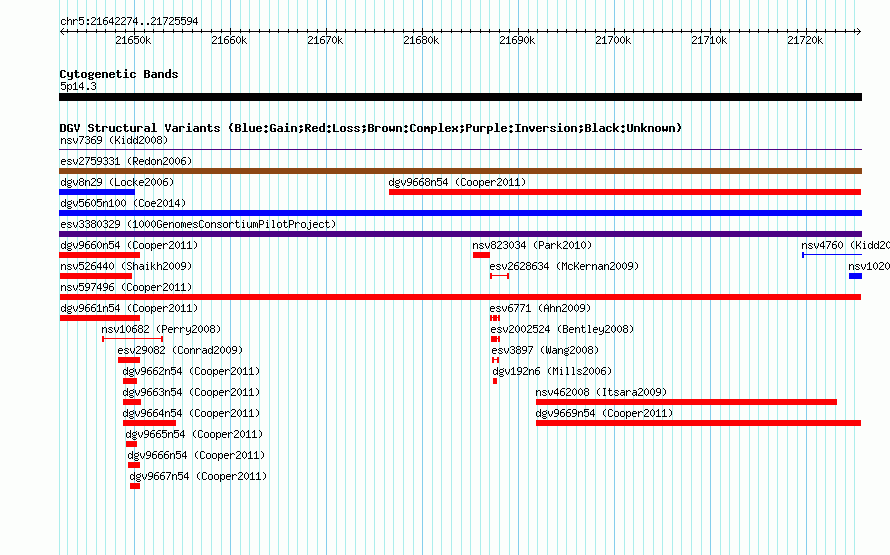The width and height of the screenshot is (890, 555).
Task: Click the red nsv823034 loss bar
Action: tap(481, 255)
